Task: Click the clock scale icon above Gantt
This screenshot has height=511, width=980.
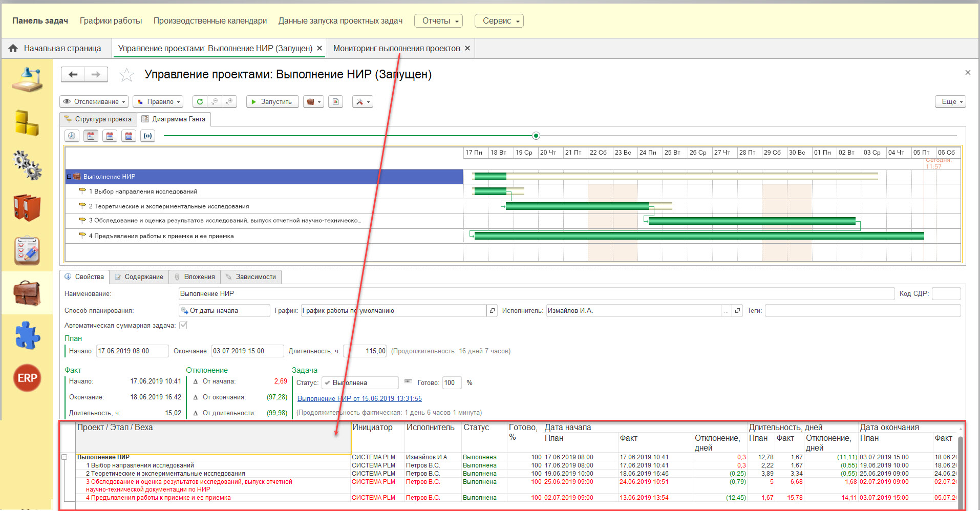Action: (72, 136)
